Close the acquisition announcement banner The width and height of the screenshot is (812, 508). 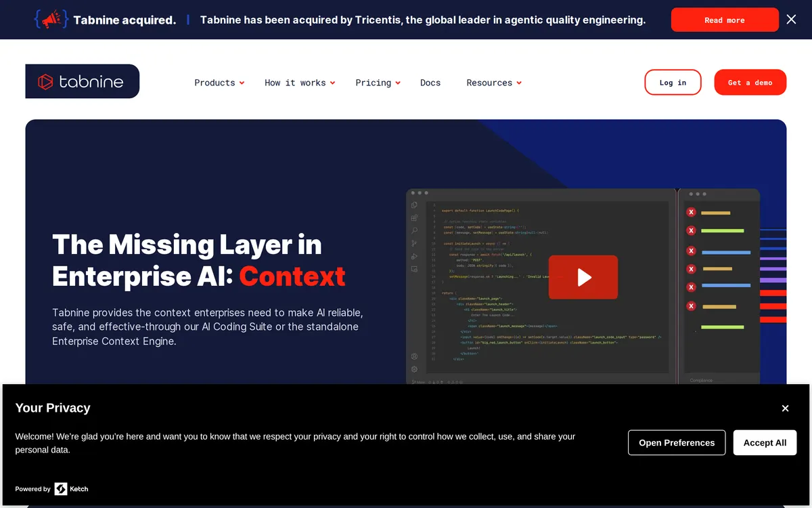(791, 20)
